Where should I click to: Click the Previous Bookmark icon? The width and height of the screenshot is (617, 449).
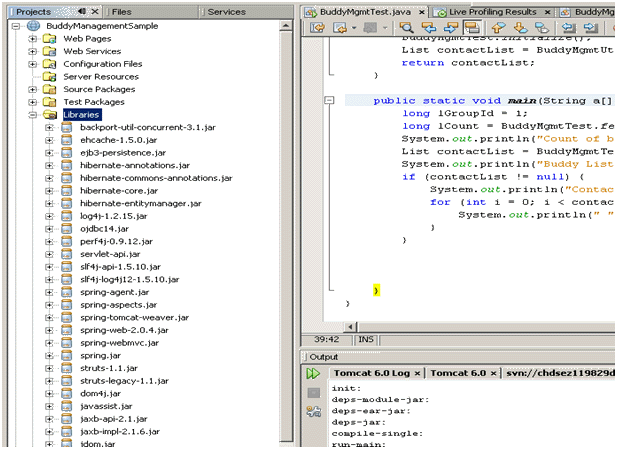499,28
